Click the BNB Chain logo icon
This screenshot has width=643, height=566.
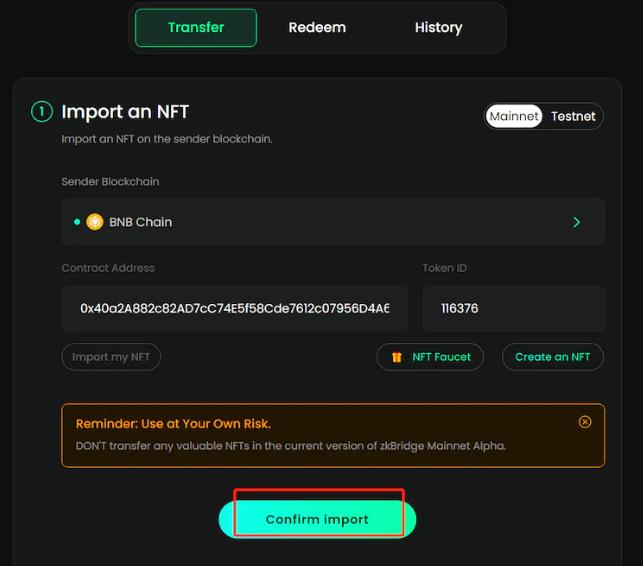(95, 222)
